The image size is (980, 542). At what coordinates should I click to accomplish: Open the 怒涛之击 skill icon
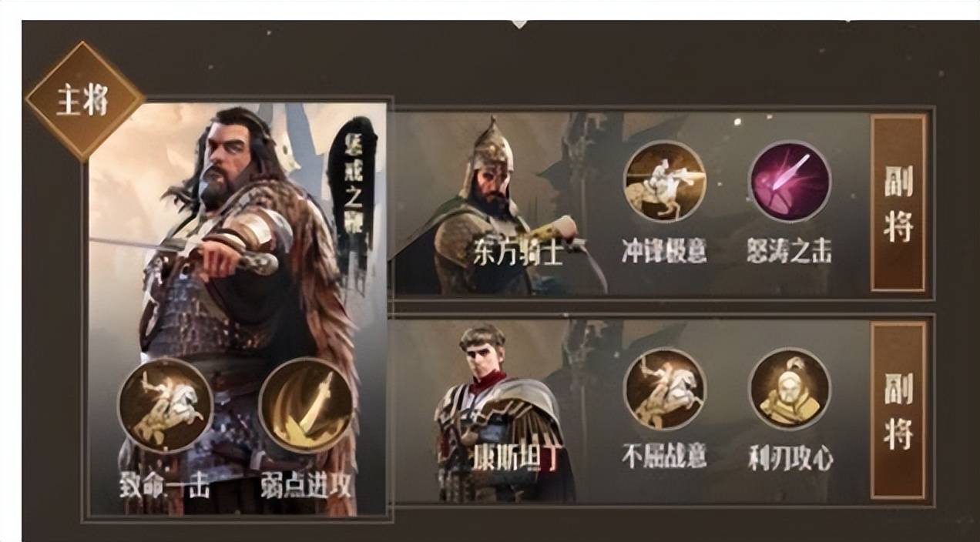click(x=790, y=182)
